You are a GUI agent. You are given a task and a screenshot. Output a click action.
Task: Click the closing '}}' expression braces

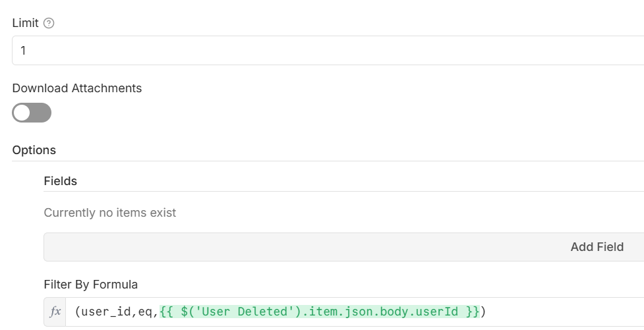(473, 311)
